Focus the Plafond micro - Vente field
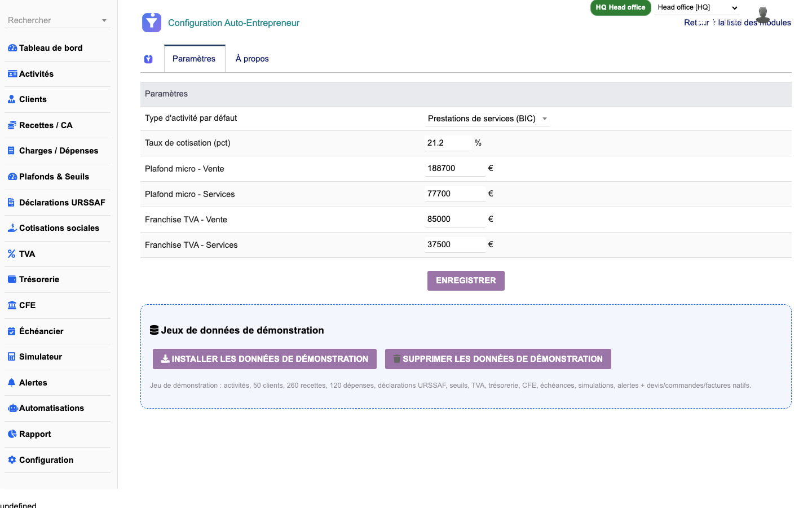The width and height of the screenshot is (812, 508). (x=455, y=168)
